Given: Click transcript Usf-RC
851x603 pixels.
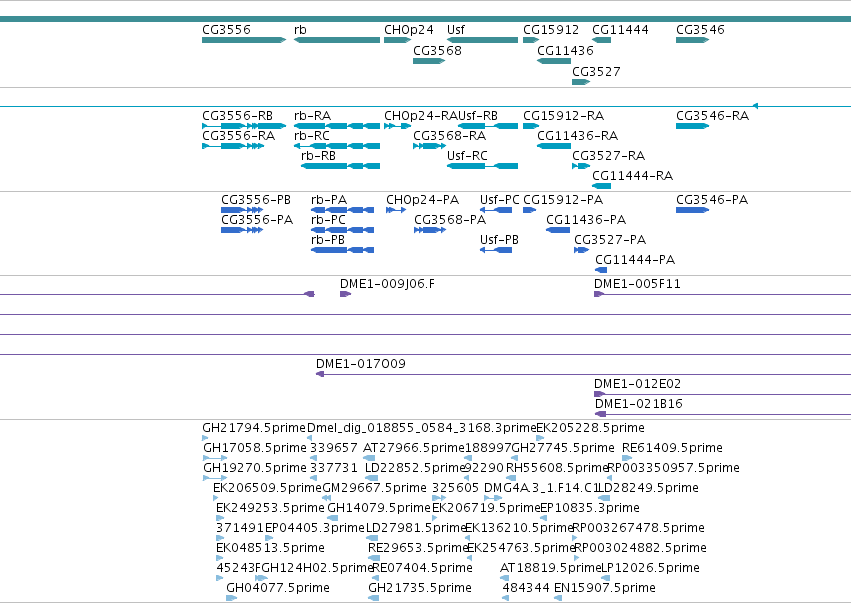Looking at the screenshot, I should pyautogui.click(x=482, y=166).
